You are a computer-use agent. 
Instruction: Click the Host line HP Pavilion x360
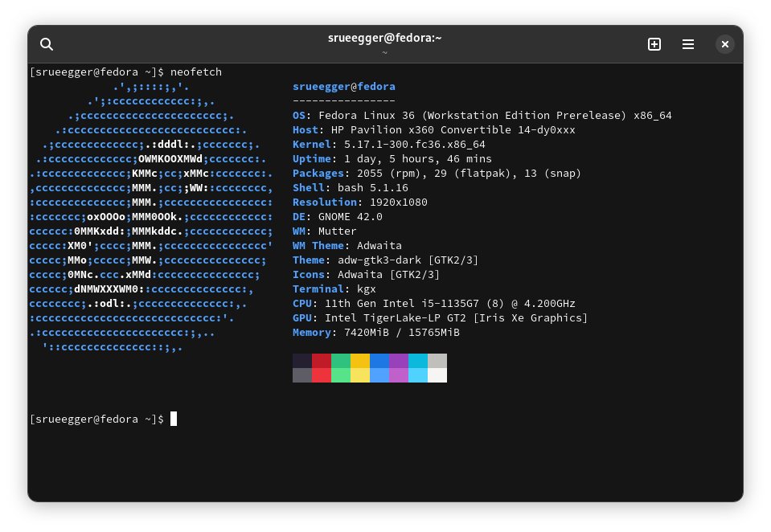pyautogui.click(x=433, y=130)
